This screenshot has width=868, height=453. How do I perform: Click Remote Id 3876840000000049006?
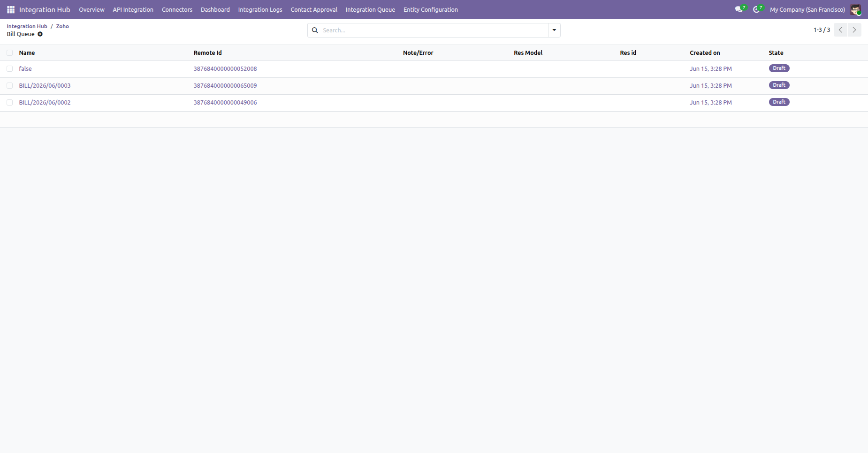tap(225, 103)
